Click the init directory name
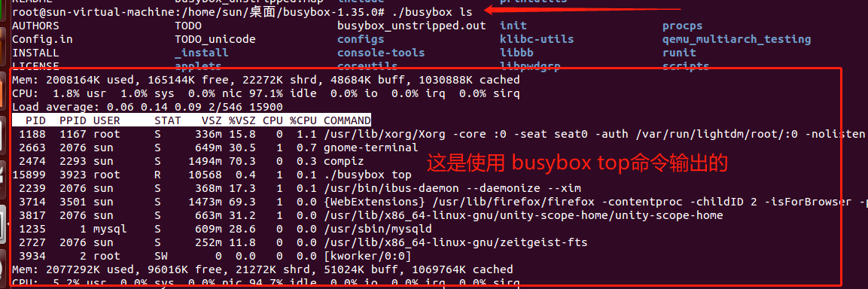 pyautogui.click(x=513, y=26)
